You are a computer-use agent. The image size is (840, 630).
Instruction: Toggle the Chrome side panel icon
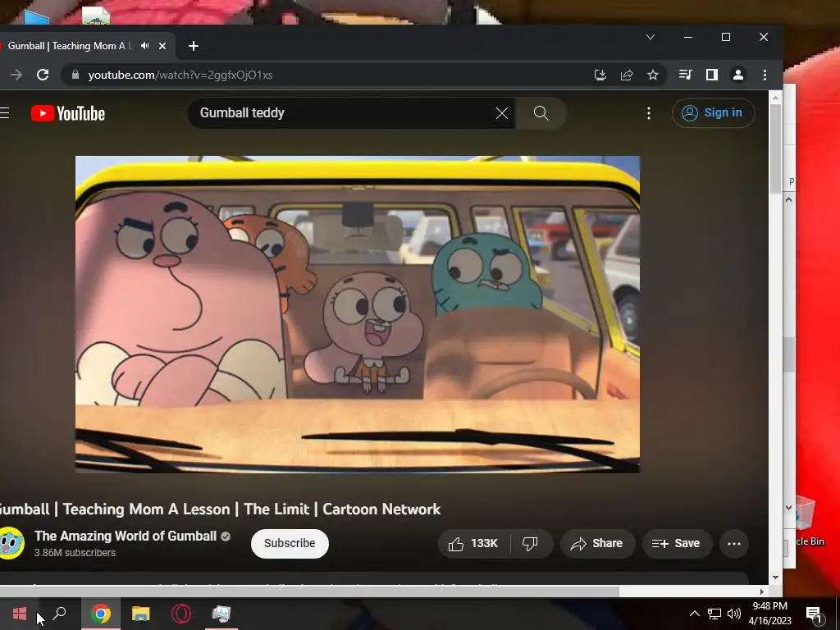(x=711, y=75)
